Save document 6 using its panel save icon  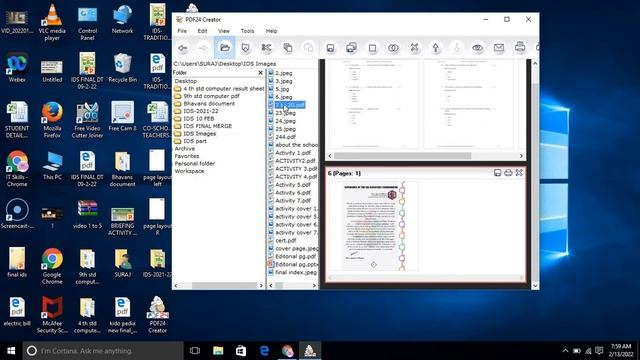[498, 173]
